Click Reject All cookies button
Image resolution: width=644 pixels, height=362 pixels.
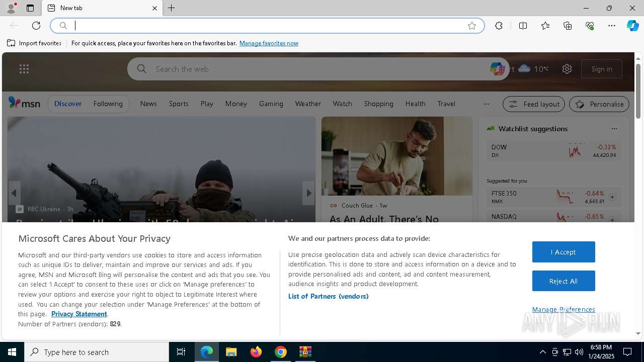coord(563,281)
